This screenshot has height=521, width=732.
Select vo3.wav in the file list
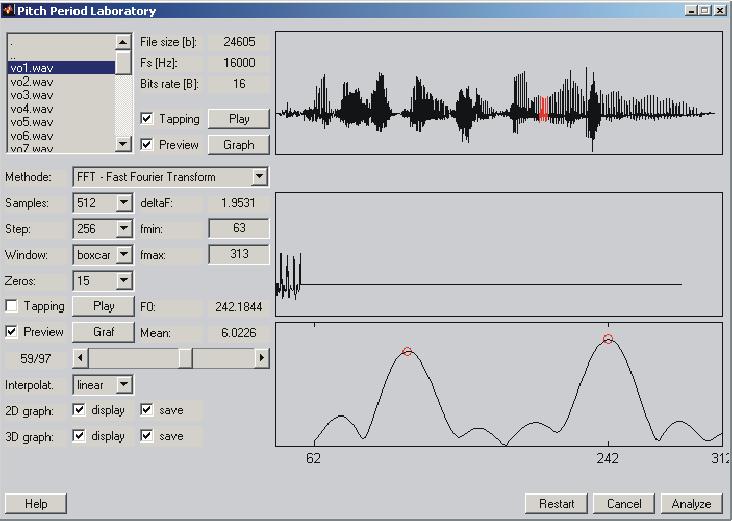(x=61, y=95)
